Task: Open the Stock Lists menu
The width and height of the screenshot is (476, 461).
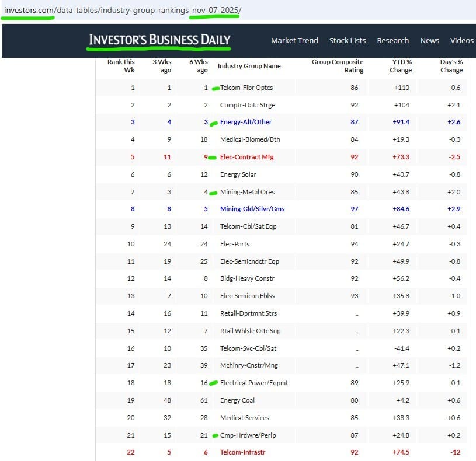Action: pos(348,40)
